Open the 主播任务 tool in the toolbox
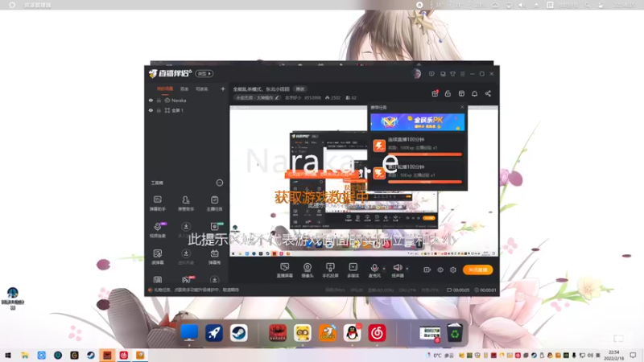The height and width of the screenshot is (362, 644). point(214,204)
